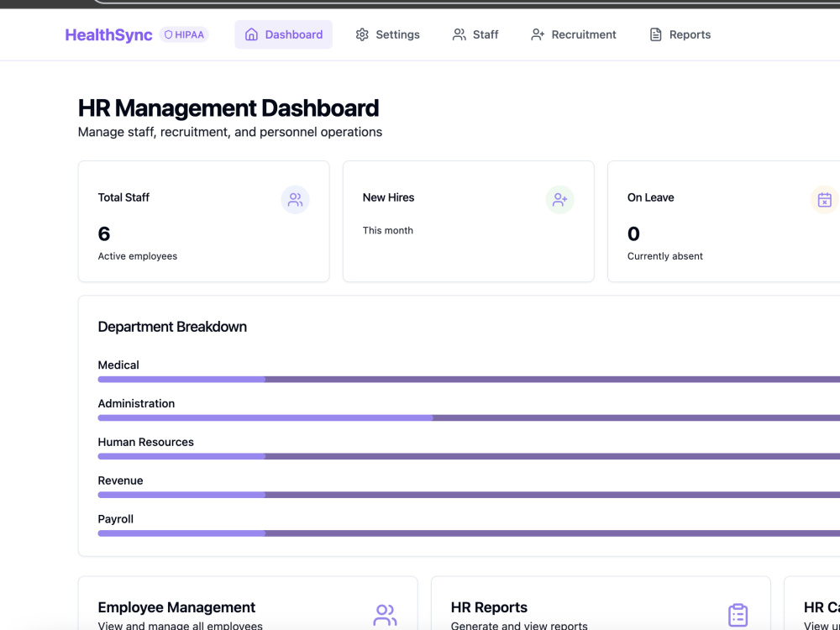Click the Employee Management people icon
This screenshot has height=630, width=840.
pyautogui.click(x=385, y=616)
